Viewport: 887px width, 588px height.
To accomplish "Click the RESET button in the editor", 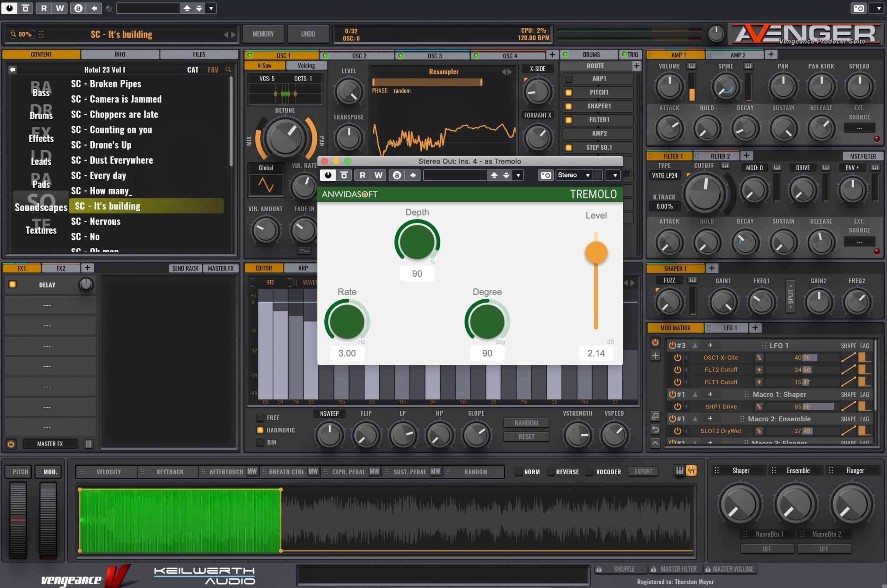I will pyautogui.click(x=526, y=437).
